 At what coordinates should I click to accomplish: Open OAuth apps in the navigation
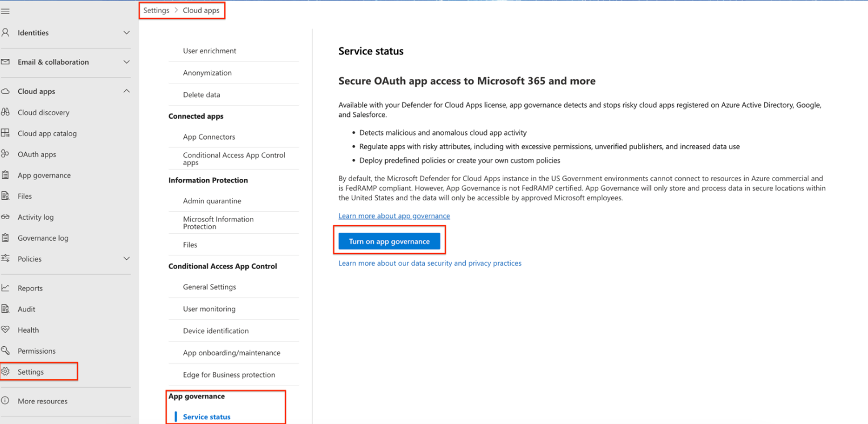pyautogui.click(x=7, y=154)
